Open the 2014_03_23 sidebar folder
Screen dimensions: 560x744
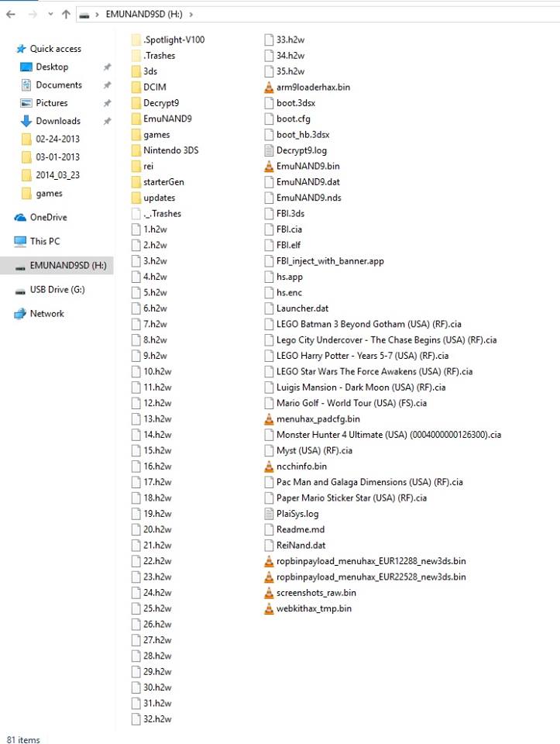coord(57,174)
